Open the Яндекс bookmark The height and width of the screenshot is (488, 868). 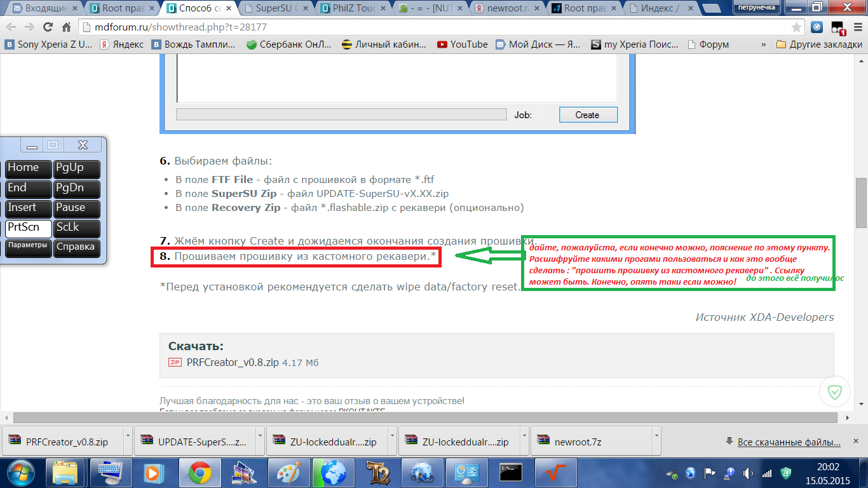click(121, 44)
